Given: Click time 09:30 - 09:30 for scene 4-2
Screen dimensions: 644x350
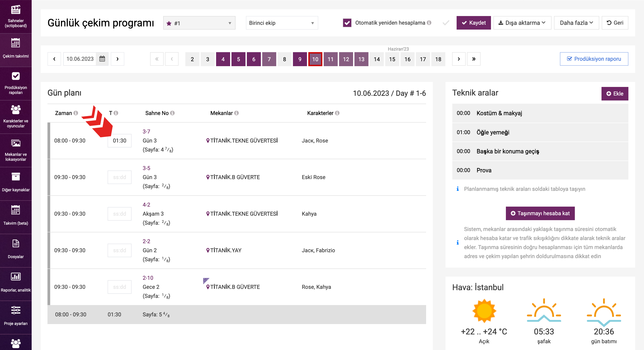Looking at the screenshot, I should (70, 214).
